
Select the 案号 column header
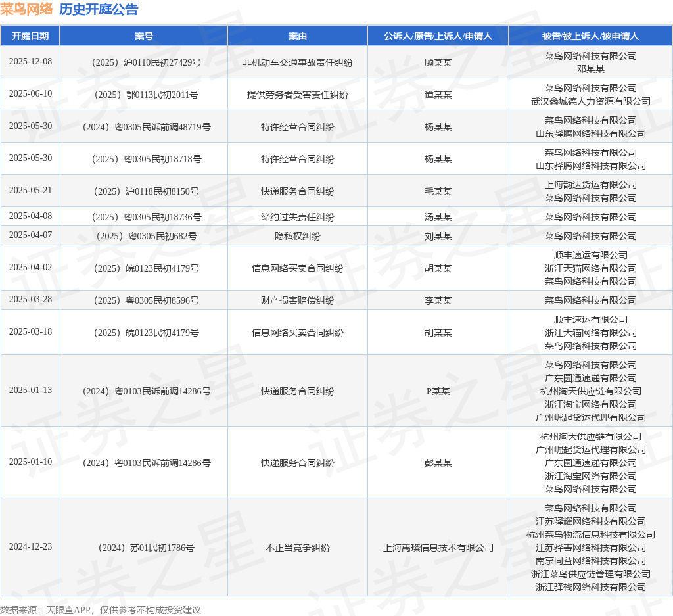point(144,36)
